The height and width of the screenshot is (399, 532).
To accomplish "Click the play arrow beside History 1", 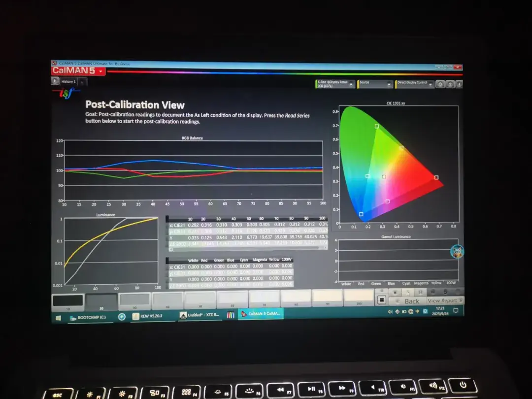I will pyautogui.click(x=55, y=81).
